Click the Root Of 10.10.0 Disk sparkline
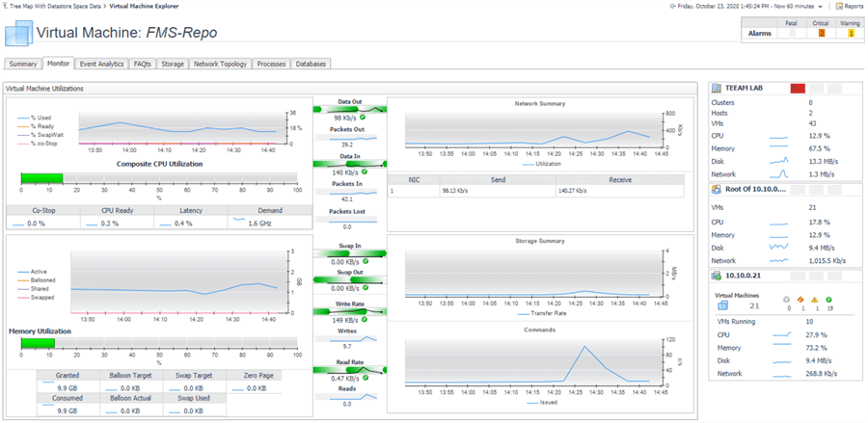Screen dimensions: 868x423 tap(779, 248)
